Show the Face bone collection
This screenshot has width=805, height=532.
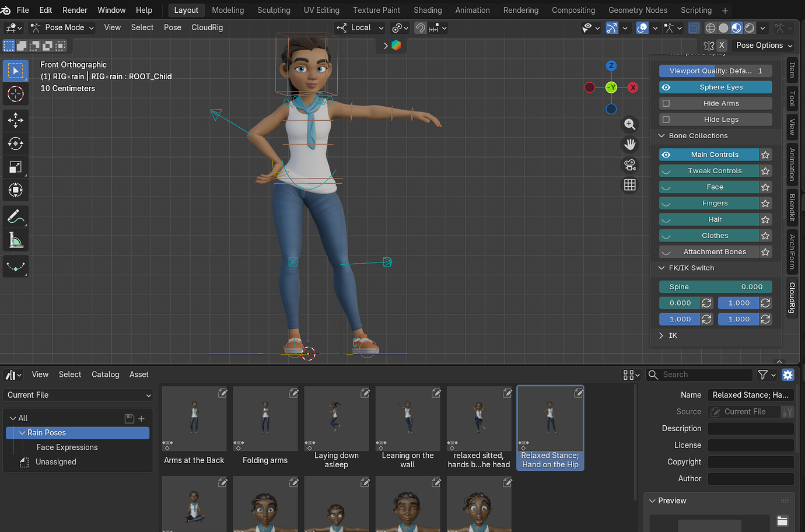coord(666,187)
